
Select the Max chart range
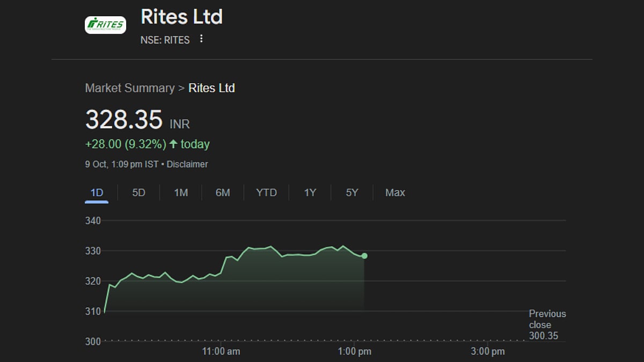395,193
